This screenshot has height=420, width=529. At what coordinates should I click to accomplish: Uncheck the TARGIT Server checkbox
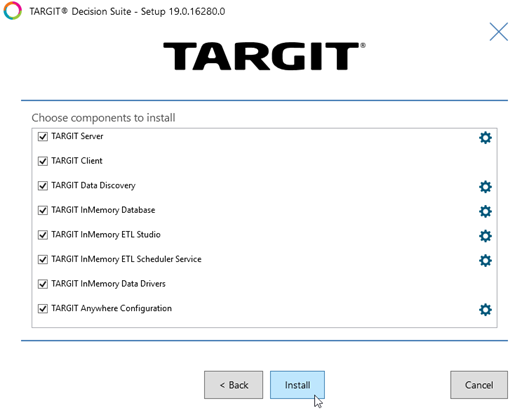(43, 137)
